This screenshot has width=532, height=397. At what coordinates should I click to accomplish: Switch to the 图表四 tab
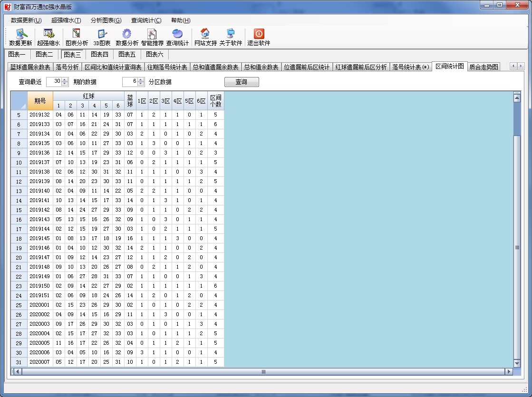coord(100,54)
